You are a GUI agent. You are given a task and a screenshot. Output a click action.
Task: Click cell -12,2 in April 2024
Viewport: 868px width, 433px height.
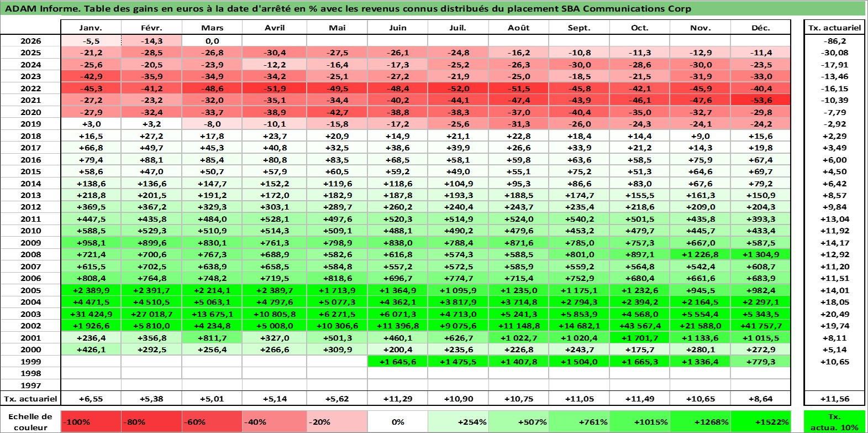(x=275, y=65)
